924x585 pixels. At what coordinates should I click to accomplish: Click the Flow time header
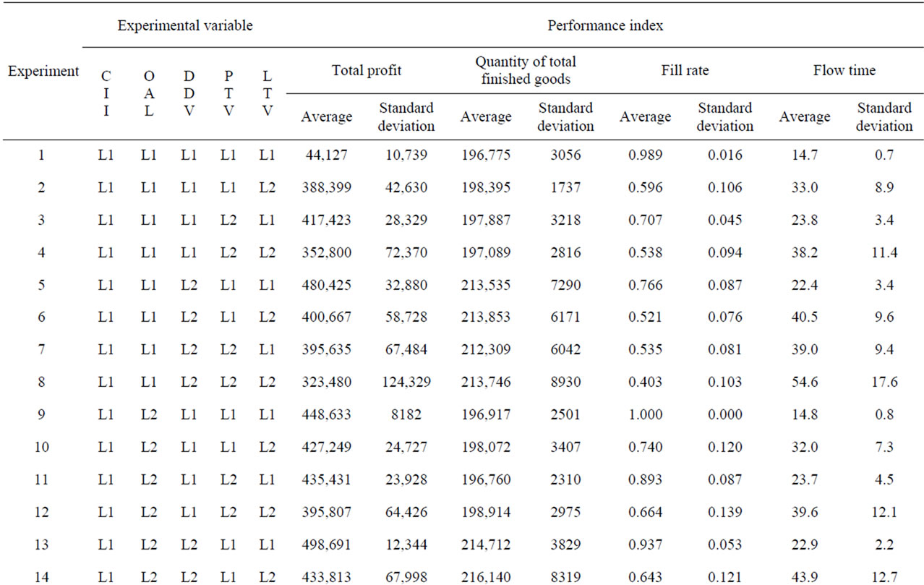point(844,71)
